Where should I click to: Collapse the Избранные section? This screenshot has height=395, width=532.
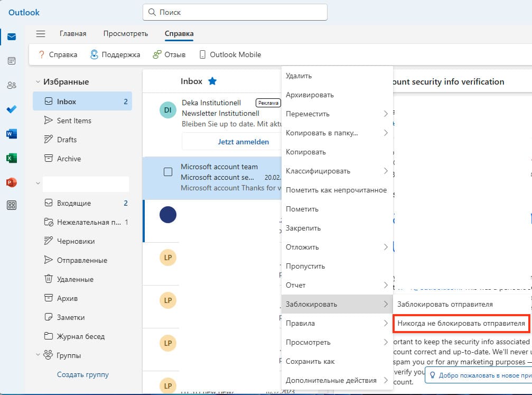[38, 82]
